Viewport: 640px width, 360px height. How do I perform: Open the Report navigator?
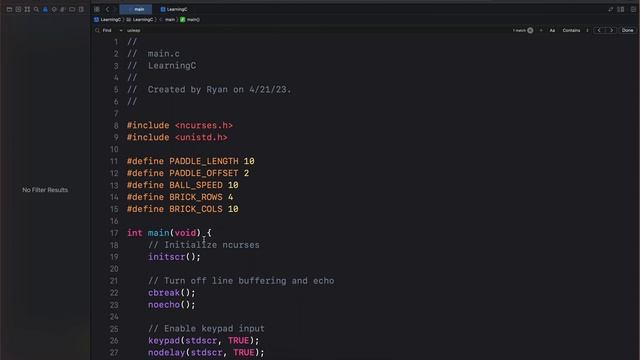(x=81, y=9)
